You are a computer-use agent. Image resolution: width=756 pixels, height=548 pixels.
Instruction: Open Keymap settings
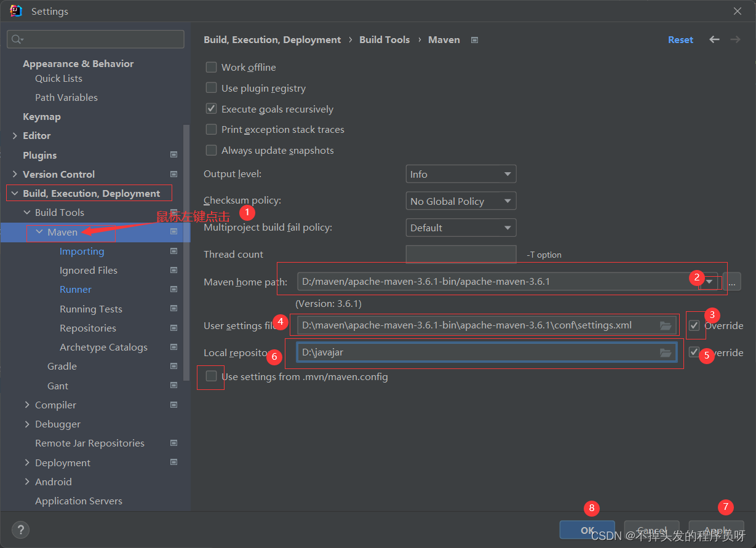(42, 116)
